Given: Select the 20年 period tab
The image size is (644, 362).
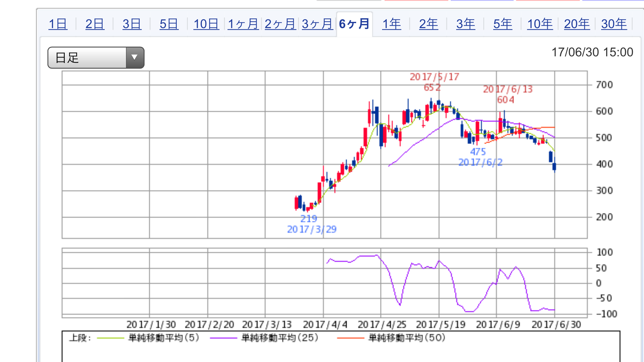Looking at the screenshot, I should [x=577, y=24].
